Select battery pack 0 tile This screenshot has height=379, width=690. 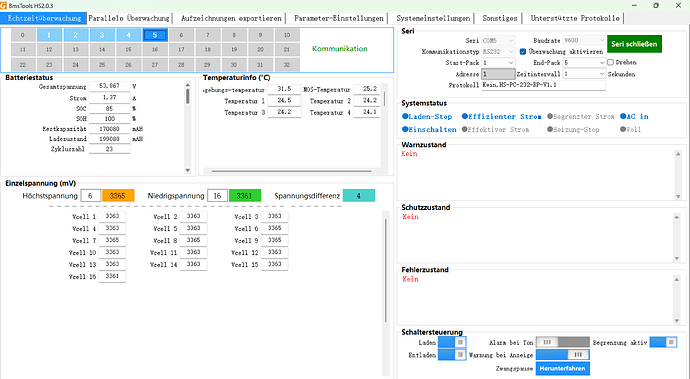[x=23, y=35]
